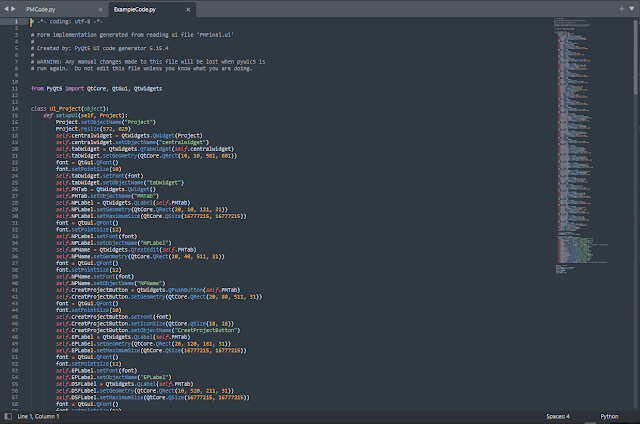The height and width of the screenshot is (424, 640).
Task: Click the CreatProjectButton.setIconSize line
Action: [145, 324]
